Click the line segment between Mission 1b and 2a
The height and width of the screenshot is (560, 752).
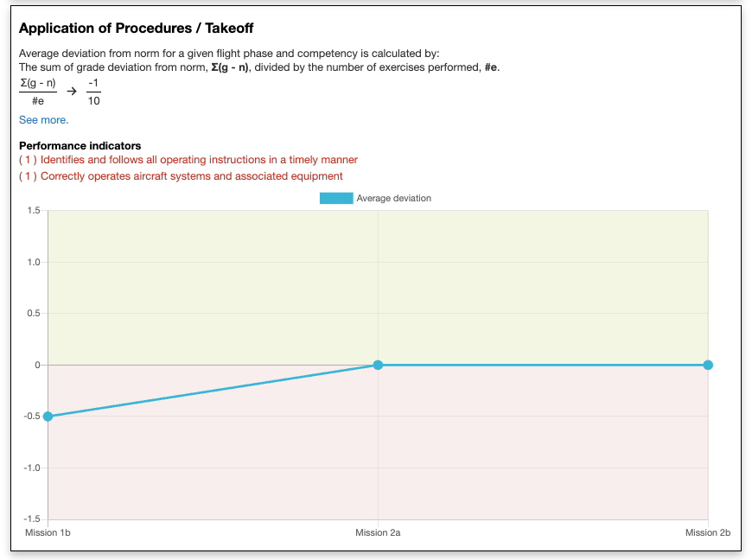(213, 391)
